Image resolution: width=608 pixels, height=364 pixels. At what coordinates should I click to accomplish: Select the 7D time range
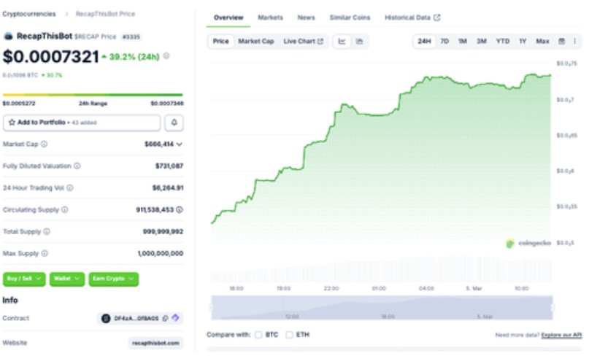click(x=445, y=42)
